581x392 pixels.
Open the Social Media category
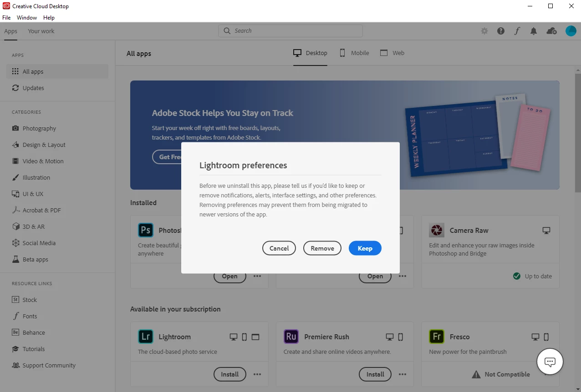57,243
